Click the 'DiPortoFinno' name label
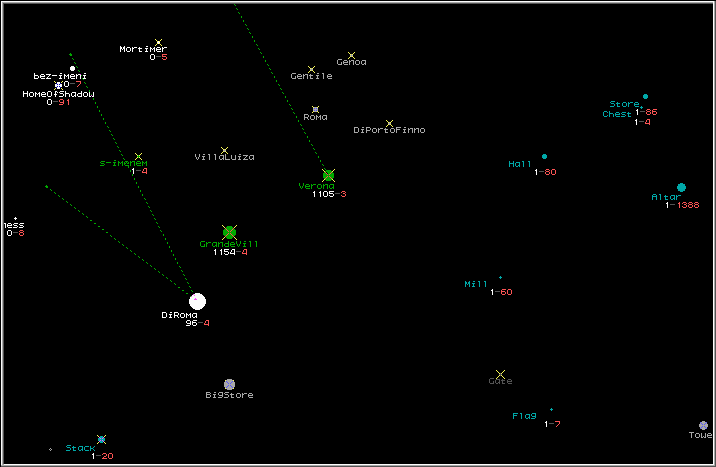716x467 pixels. tap(389, 130)
